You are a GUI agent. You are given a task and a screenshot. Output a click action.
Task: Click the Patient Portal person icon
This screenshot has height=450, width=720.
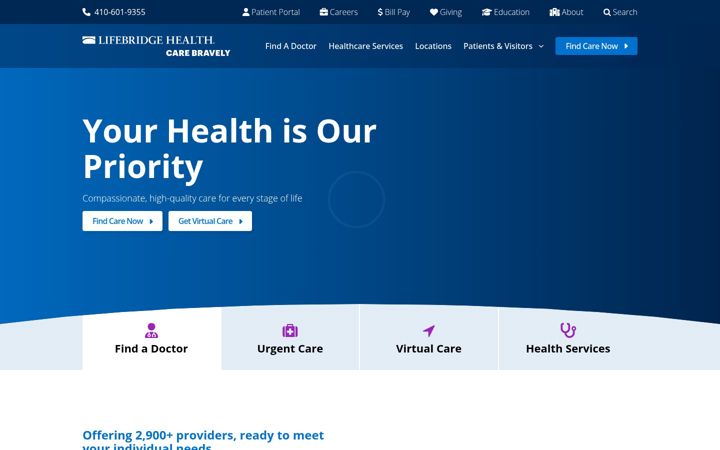pyautogui.click(x=246, y=12)
